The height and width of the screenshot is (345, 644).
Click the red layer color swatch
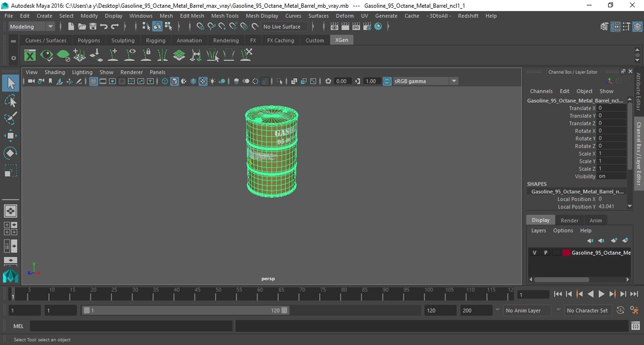pyautogui.click(x=566, y=253)
